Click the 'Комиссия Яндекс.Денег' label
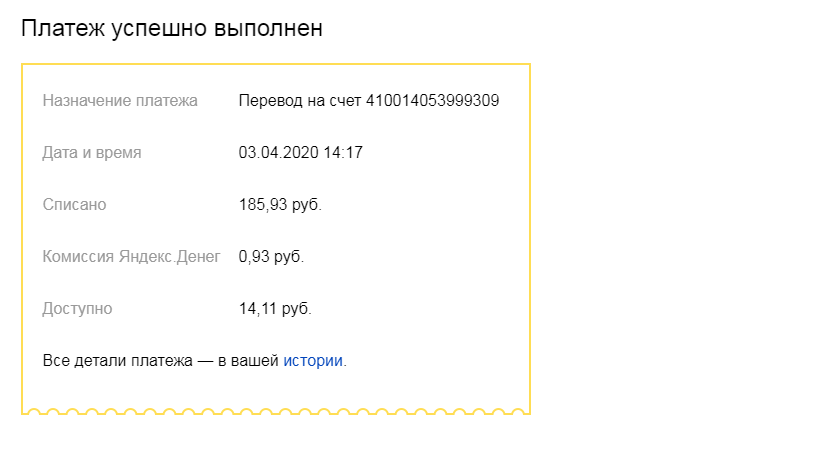 click(x=131, y=257)
